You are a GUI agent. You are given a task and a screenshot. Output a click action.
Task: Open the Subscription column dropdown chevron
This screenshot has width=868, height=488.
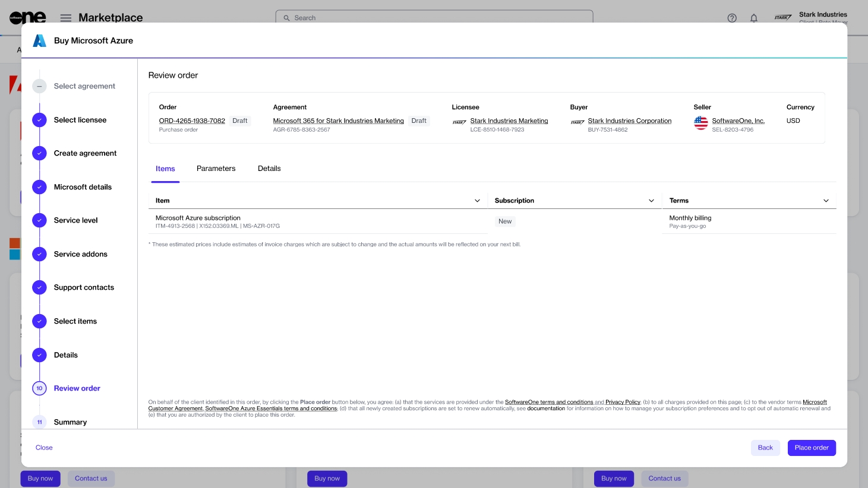(651, 201)
